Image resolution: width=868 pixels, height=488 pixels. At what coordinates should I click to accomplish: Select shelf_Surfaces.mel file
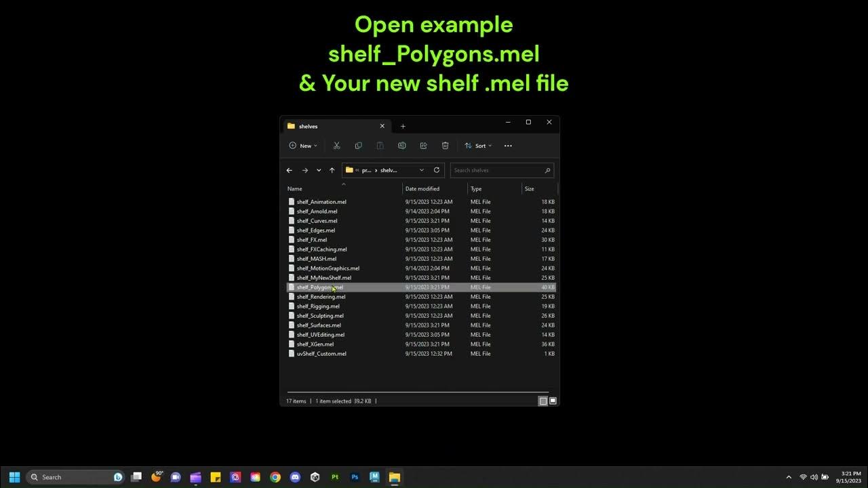click(x=421, y=325)
